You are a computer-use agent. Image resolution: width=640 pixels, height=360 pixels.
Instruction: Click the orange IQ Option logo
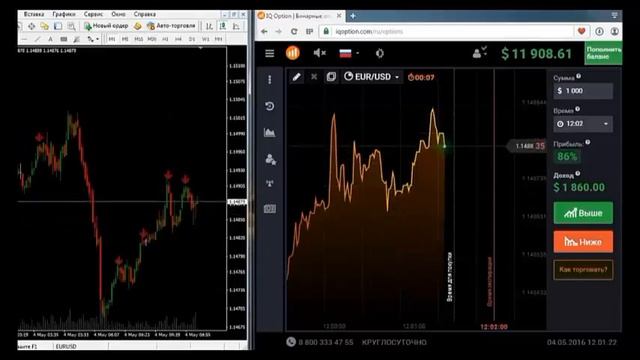293,53
